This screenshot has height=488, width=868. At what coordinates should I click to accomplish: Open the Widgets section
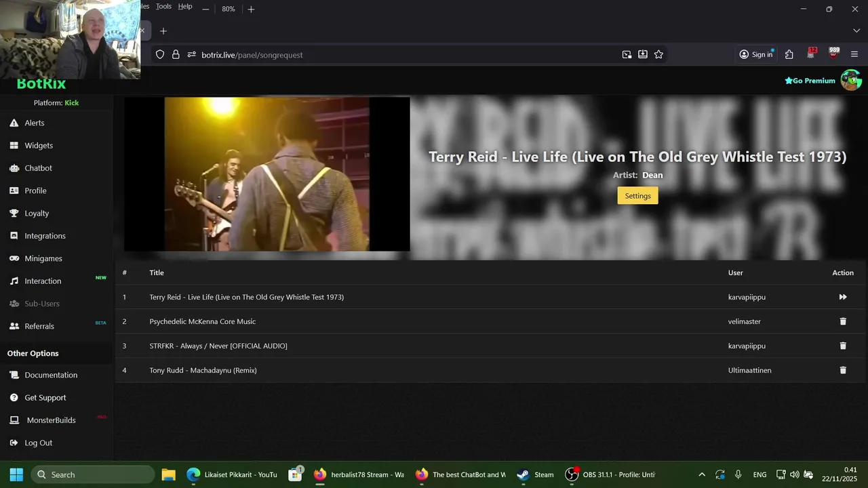coord(39,146)
